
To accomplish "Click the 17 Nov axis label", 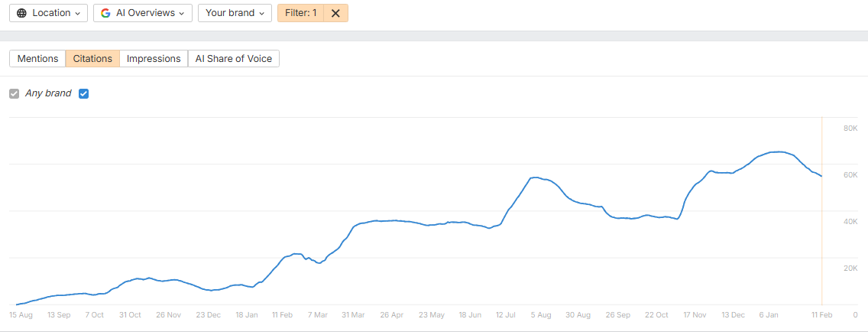I will click(x=695, y=315).
